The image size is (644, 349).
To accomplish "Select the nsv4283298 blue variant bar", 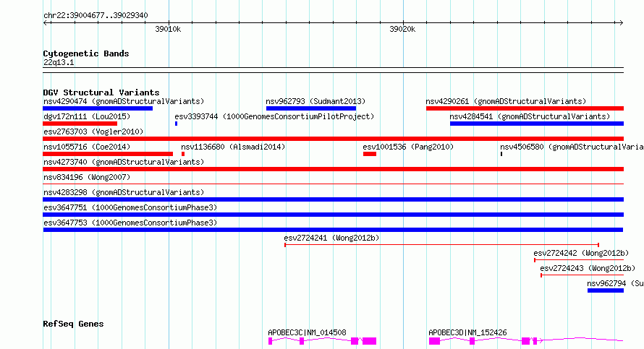I will click(334, 199).
